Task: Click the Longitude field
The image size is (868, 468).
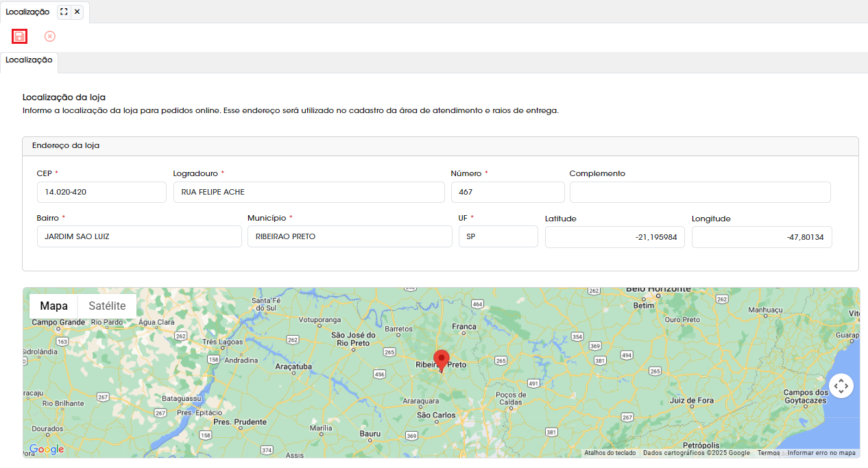Action: pyautogui.click(x=762, y=237)
